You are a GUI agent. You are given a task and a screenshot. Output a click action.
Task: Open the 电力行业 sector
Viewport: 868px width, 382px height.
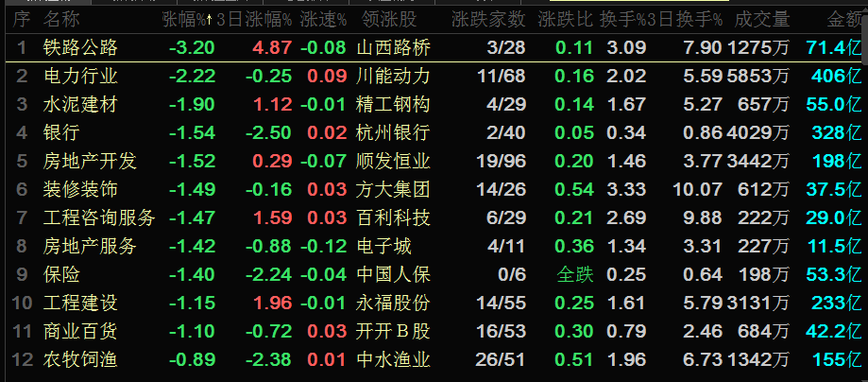(x=81, y=76)
